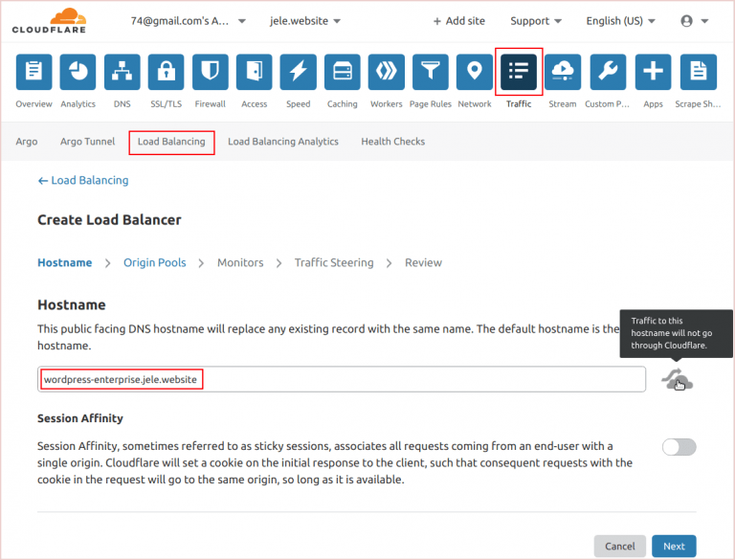
Task: Open the Traffic list icon
Action: pos(519,72)
